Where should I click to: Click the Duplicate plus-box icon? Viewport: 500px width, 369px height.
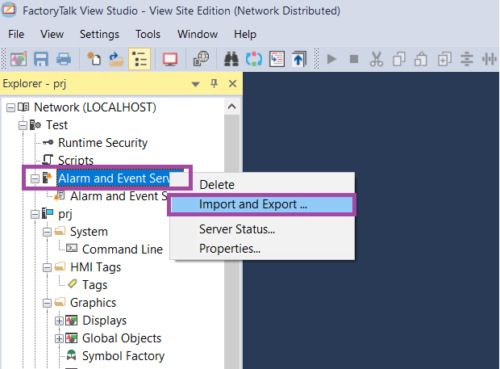point(444,59)
